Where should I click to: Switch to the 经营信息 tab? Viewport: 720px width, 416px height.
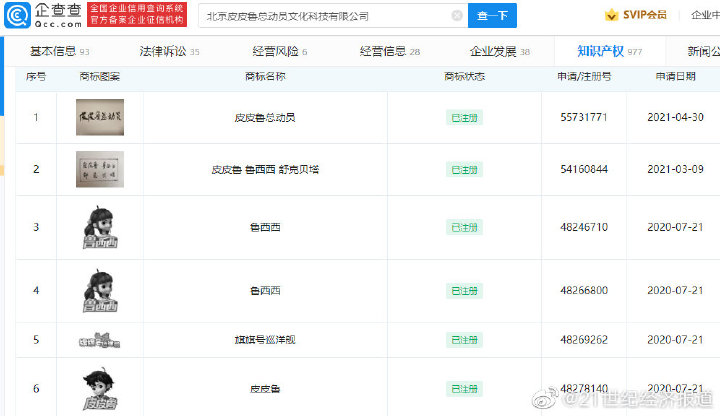click(390, 51)
